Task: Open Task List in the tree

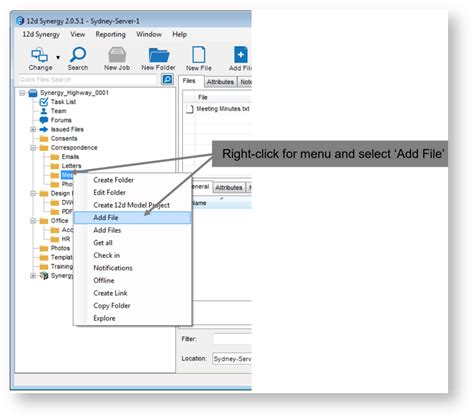Action: pos(63,102)
